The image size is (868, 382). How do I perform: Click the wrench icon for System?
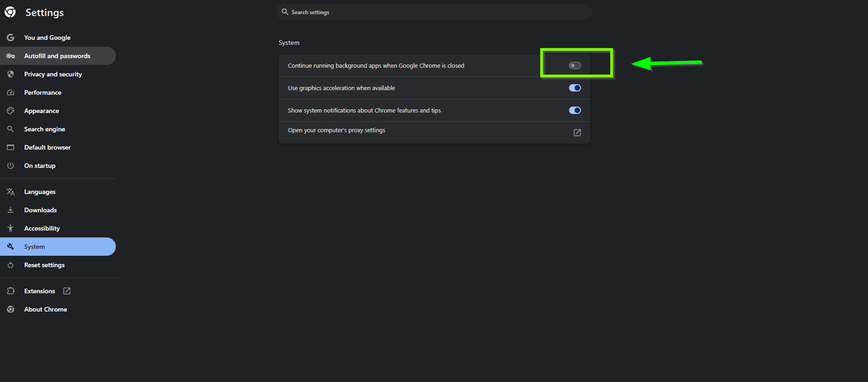[10, 247]
